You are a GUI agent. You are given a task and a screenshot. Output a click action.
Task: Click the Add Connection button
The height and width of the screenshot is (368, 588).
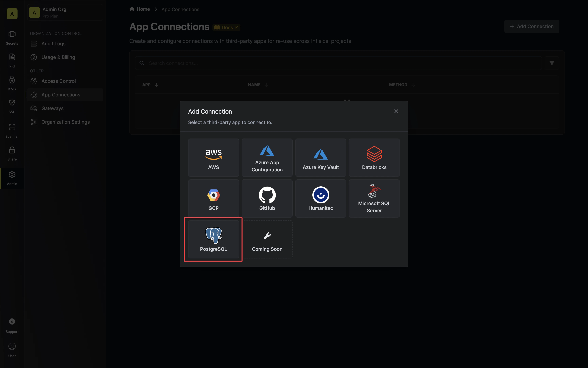[x=532, y=26]
